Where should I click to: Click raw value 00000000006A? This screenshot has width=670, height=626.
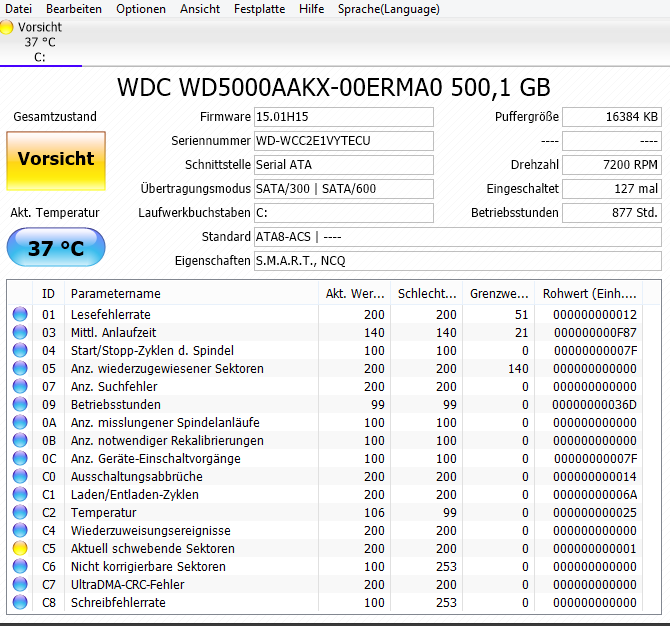coord(595,494)
